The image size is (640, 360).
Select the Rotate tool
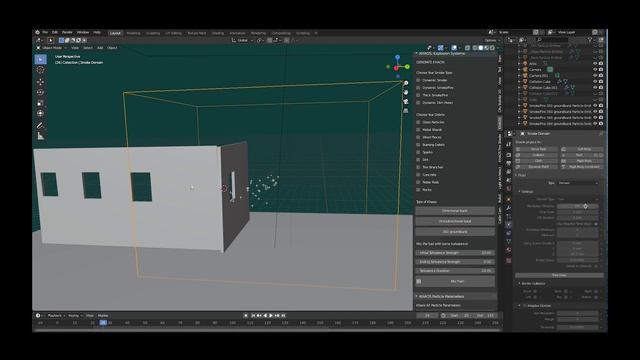(40, 92)
